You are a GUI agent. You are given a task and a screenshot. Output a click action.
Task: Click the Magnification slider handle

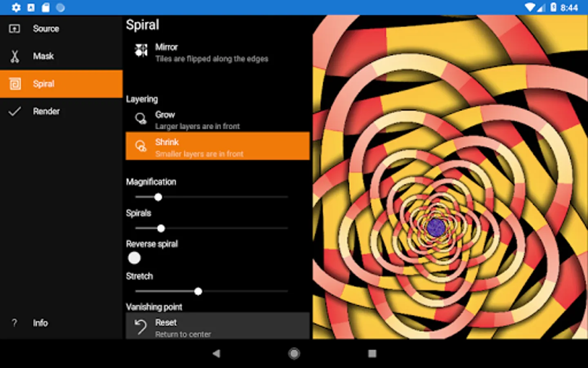coord(158,197)
